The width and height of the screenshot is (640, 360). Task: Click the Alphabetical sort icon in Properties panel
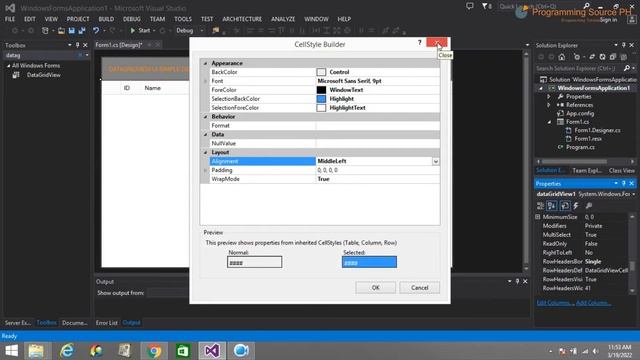coord(552,206)
